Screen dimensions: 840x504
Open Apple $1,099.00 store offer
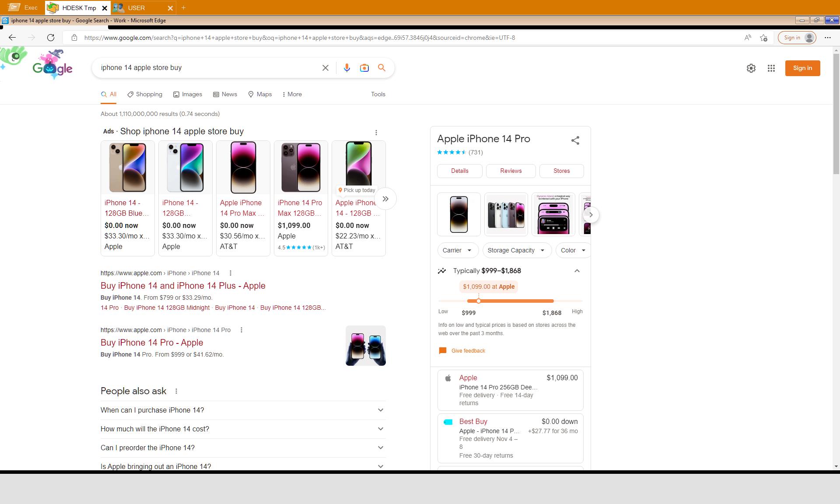point(511,390)
